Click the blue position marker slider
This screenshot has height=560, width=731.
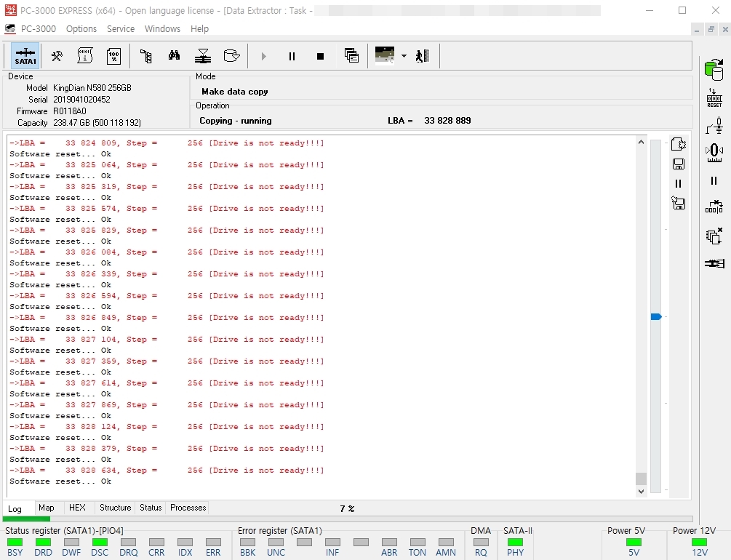pyautogui.click(x=656, y=317)
